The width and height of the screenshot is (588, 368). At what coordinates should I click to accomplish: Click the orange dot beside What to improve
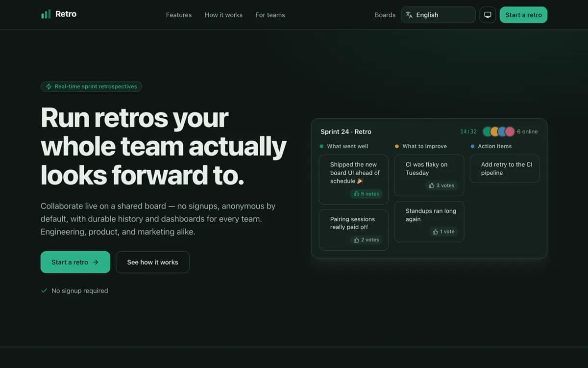(x=397, y=146)
